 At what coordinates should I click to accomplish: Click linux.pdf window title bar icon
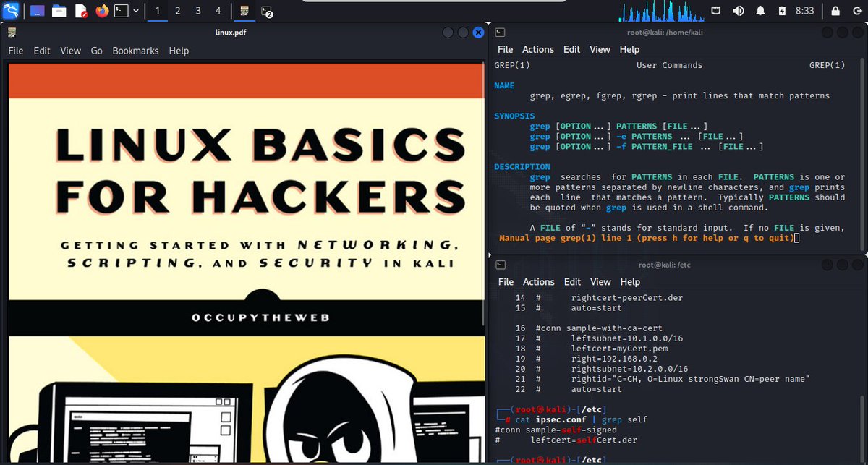point(13,32)
